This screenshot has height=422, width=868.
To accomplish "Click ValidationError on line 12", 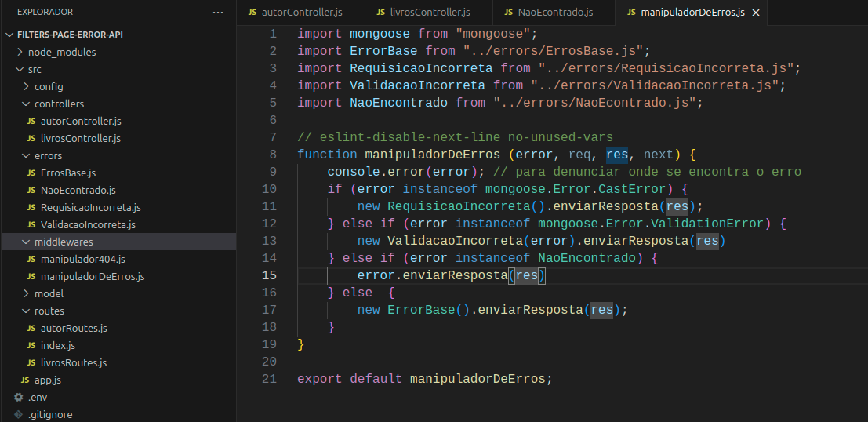I will (707, 224).
